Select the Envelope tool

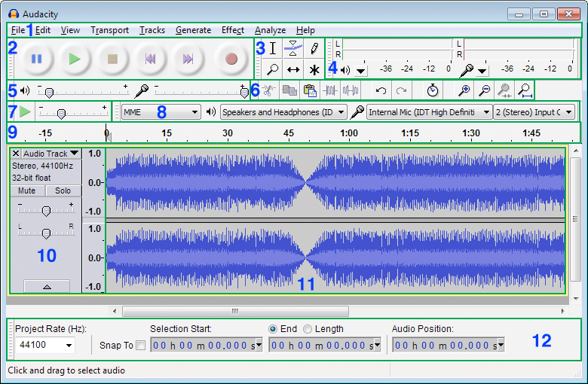293,48
